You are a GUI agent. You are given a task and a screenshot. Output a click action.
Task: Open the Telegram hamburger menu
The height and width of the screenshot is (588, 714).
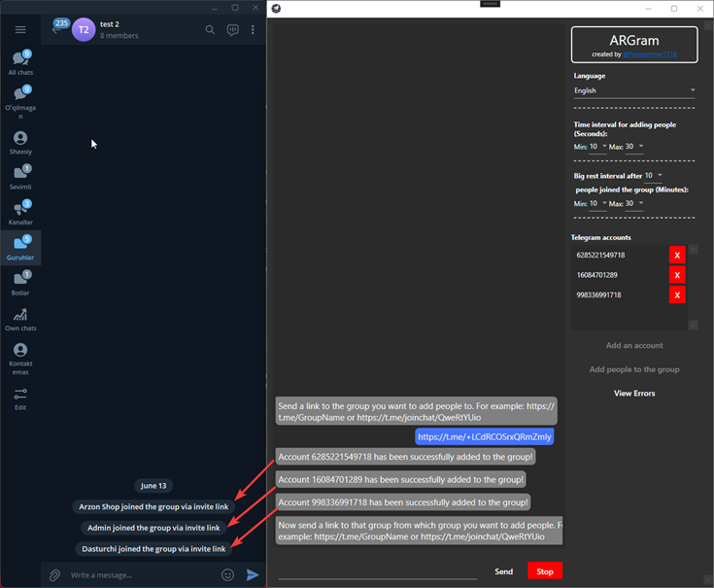click(20, 29)
